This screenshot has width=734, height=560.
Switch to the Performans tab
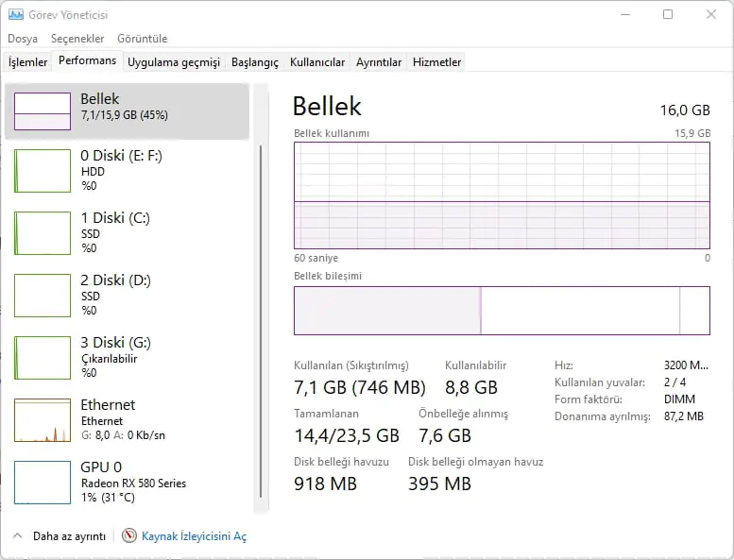click(x=88, y=60)
